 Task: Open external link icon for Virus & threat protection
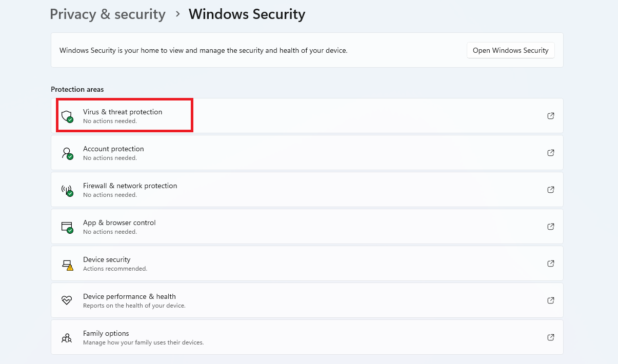(551, 116)
